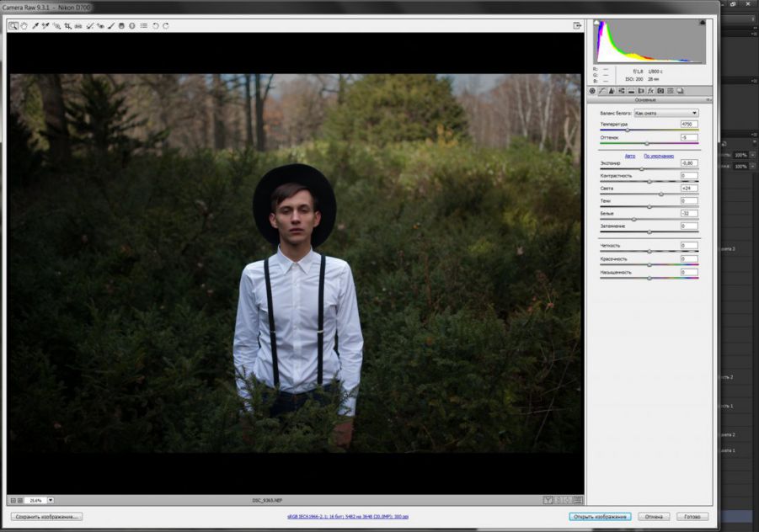Screen dimensions: 759x532
Task: Rotate image 90° counterclockwise
Action: 155,26
